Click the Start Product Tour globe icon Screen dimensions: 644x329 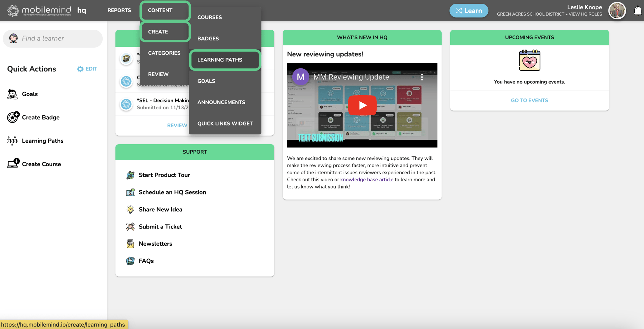(x=130, y=175)
